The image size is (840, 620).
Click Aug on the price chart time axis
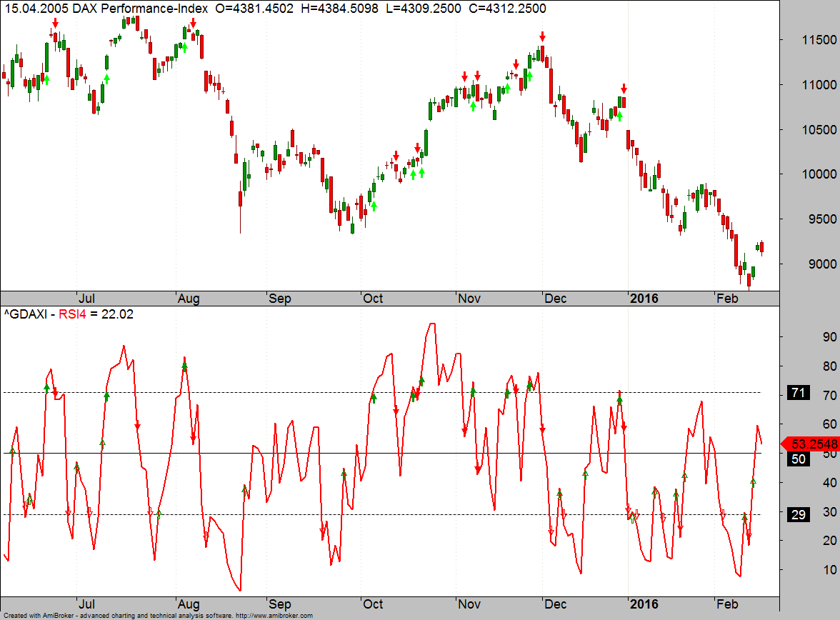coord(189,299)
